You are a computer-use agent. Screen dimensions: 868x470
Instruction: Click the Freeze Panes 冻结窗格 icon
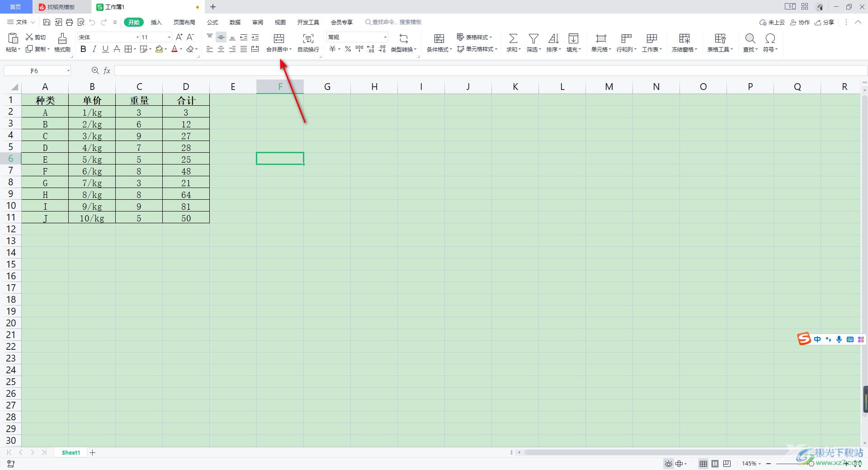point(684,38)
